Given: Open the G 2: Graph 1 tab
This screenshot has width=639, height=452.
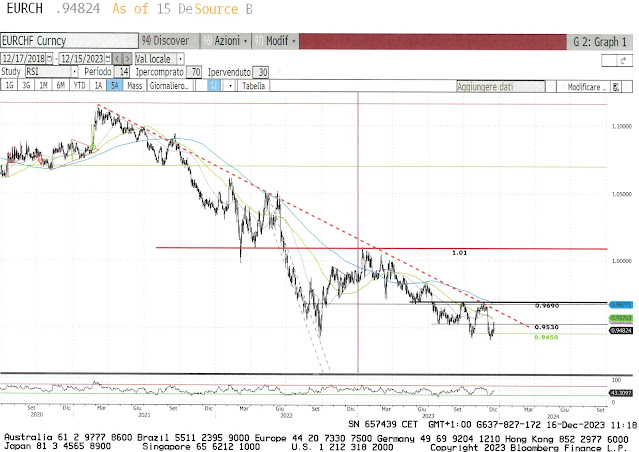Looking at the screenshot, I should [x=599, y=42].
